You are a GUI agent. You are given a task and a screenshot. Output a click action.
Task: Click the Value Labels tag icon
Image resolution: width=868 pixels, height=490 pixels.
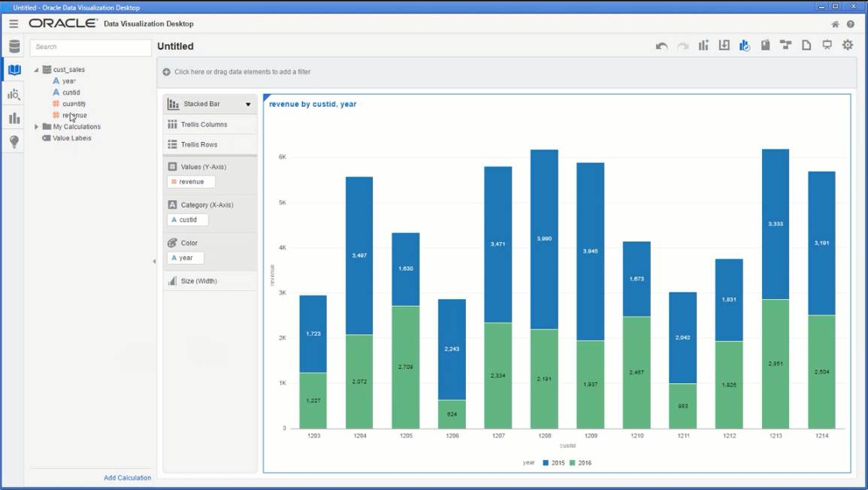[x=47, y=138]
